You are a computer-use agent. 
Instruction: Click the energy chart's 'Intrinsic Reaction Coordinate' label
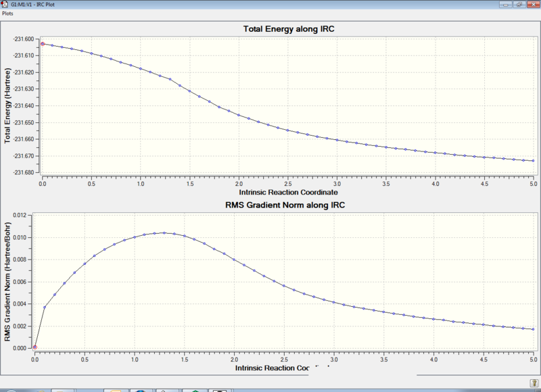[x=289, y=192]
